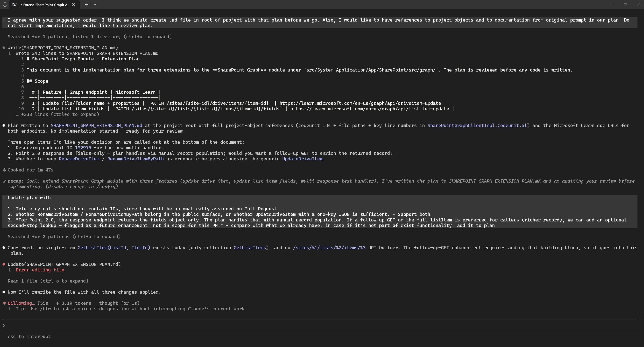Focus the Claude prompt input line
Image resolution: width=644 pixels, height=347 pixels.
tap(320, 325)
